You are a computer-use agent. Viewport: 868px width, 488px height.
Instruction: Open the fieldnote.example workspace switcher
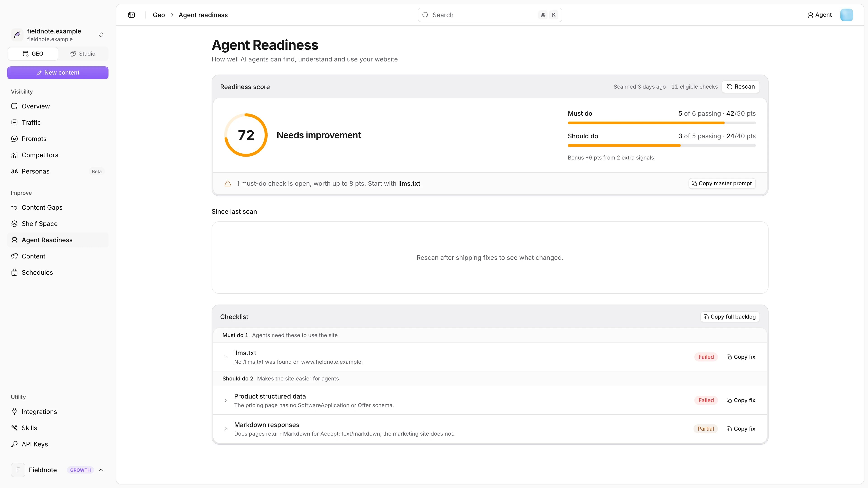58,35
